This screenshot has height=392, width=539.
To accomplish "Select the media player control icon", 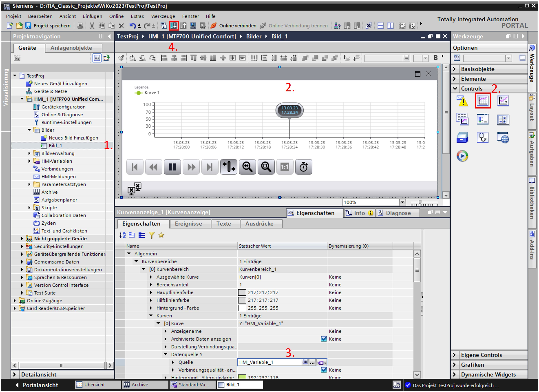I will (x=462, y=156).
